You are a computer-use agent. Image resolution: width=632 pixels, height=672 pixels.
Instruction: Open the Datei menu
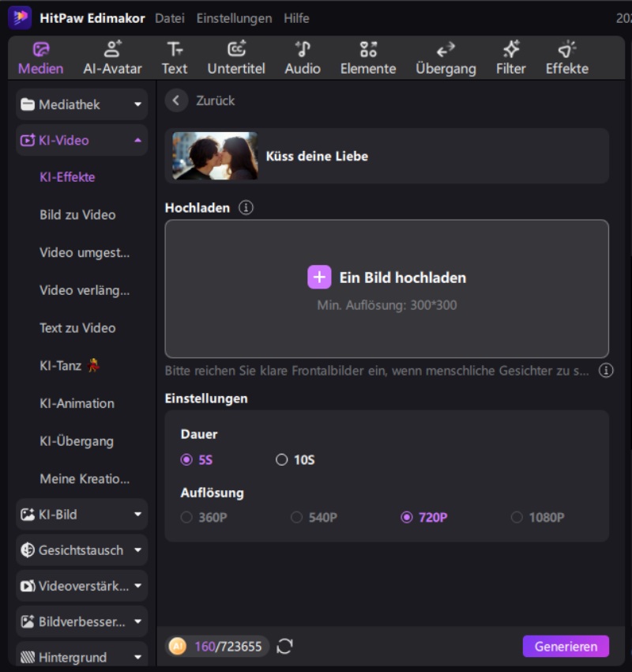[169, 18]
